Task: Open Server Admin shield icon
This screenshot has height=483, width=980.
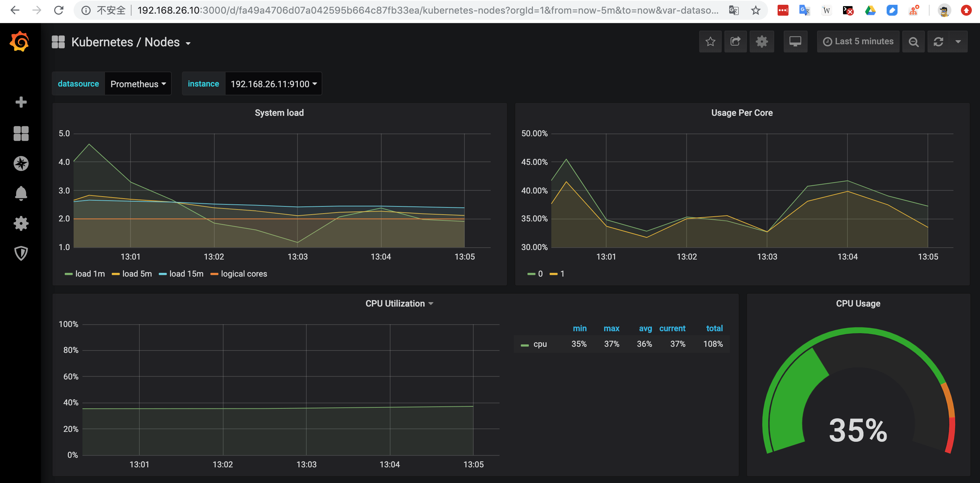Action: [21, 253]
